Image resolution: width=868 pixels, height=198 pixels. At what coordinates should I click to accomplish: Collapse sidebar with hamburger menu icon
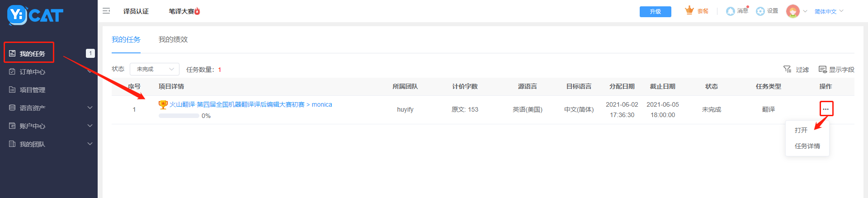click(106, 11)
